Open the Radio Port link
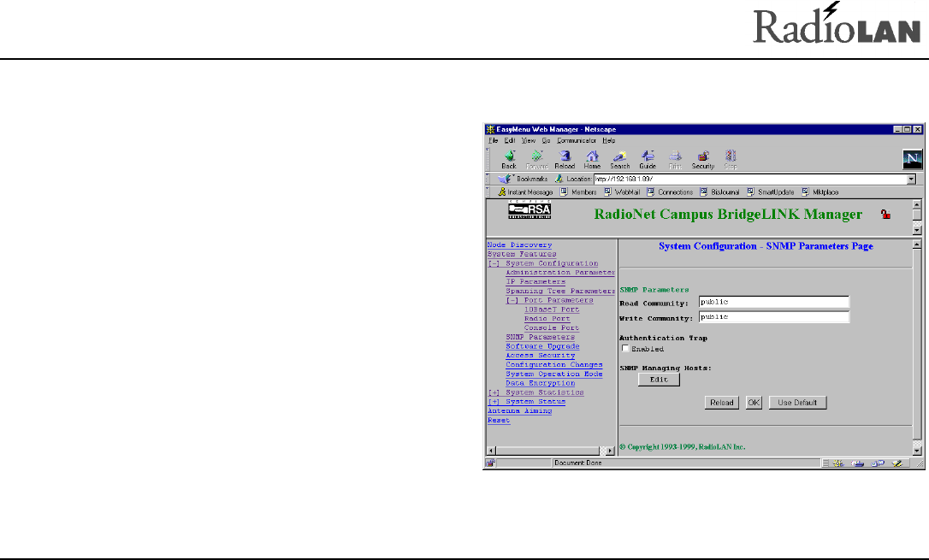 point(547,319)
